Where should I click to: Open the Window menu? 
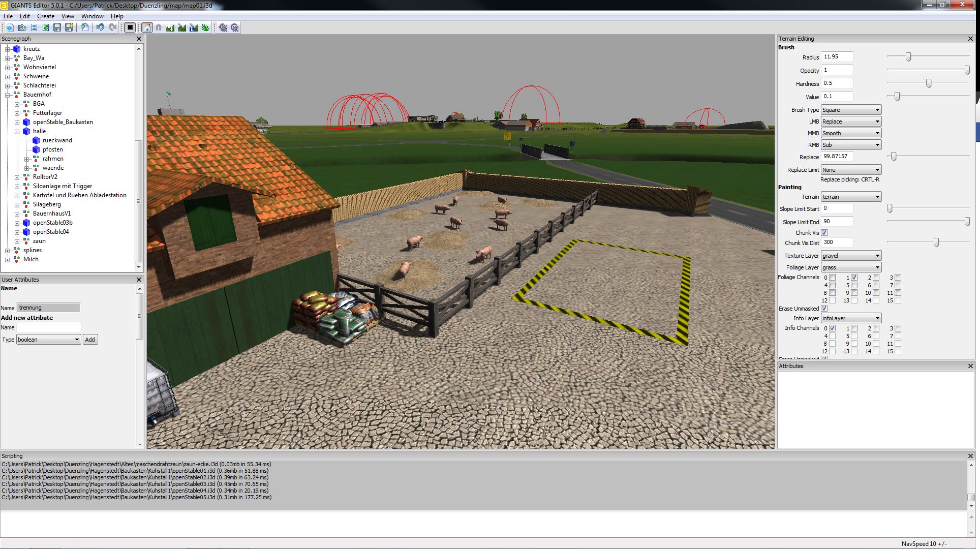[92, 16]
